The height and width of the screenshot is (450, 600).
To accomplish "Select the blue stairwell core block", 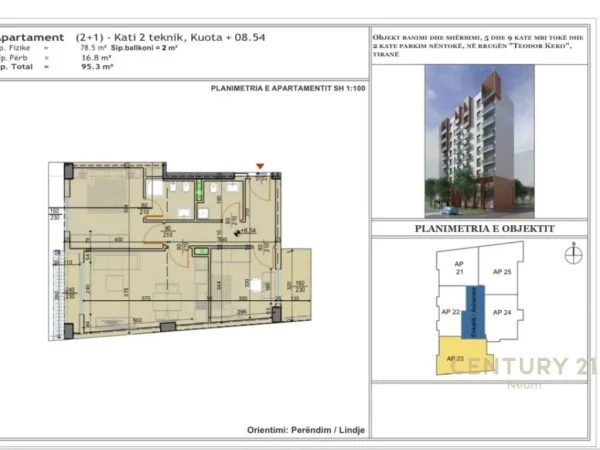I will point(478,309).
